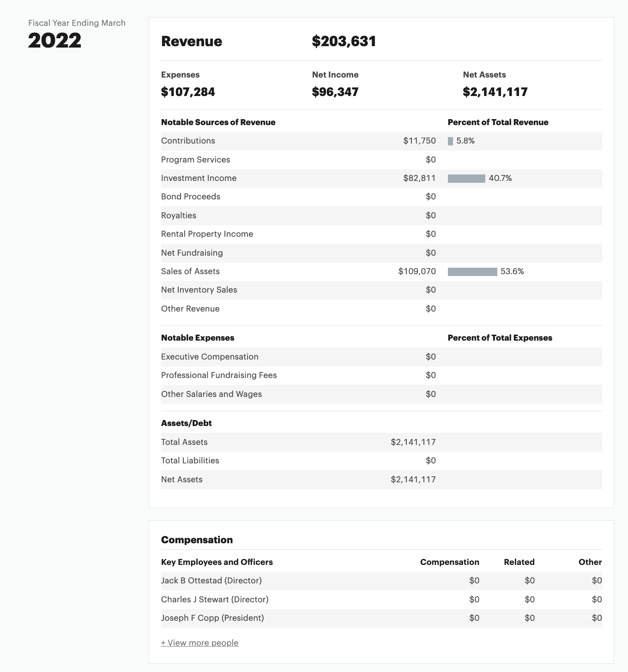The width and height of the screenshot is (628, 672).
Task: Click the Notable Expenses section header
Action: coord(198,338)
